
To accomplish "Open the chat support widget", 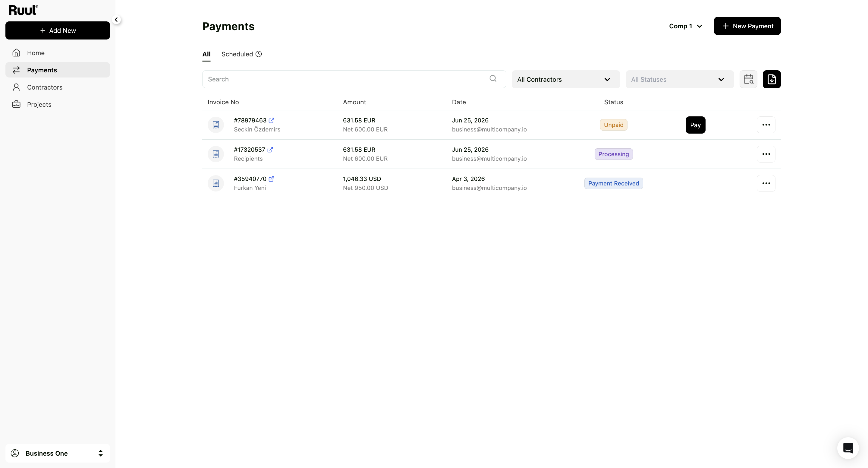I will [x=848, y=448].
